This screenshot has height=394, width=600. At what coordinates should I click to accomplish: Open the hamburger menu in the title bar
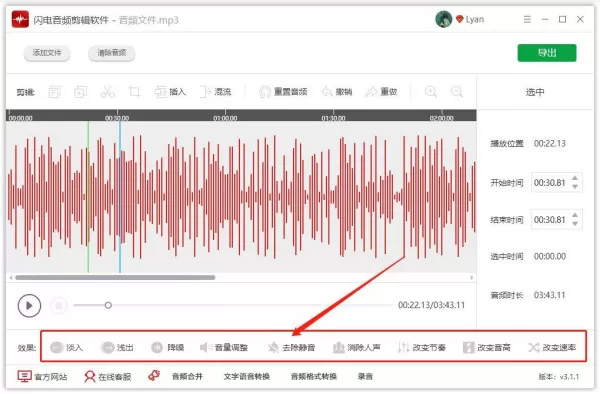pyautogui.click(x=527, y=19)
